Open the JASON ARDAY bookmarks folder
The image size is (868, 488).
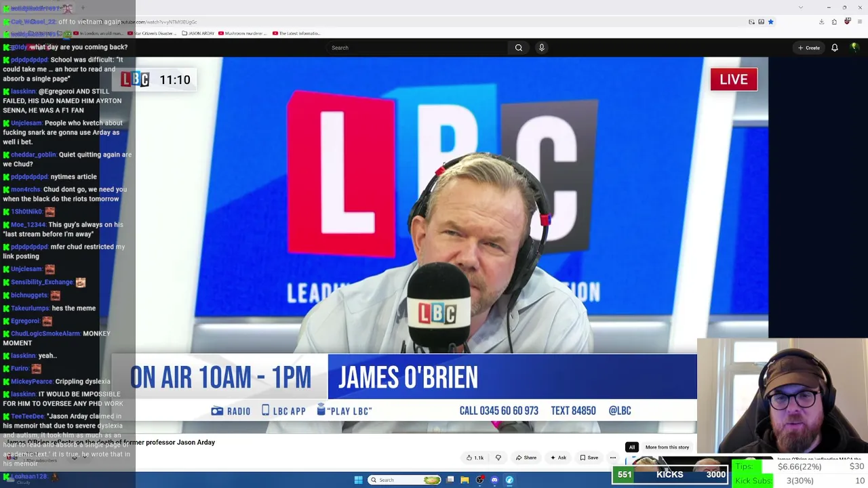197,33
